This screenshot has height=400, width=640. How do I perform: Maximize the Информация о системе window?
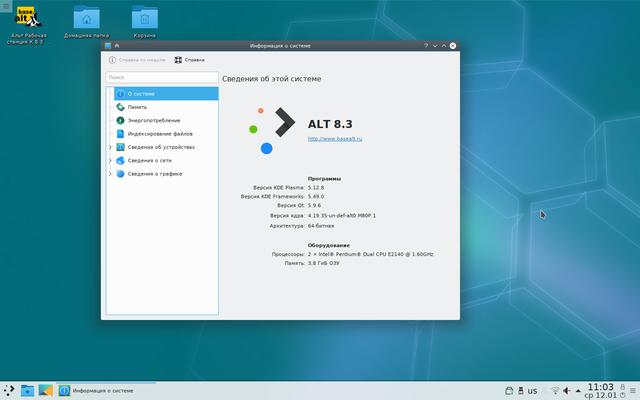(x=444, y=46)
